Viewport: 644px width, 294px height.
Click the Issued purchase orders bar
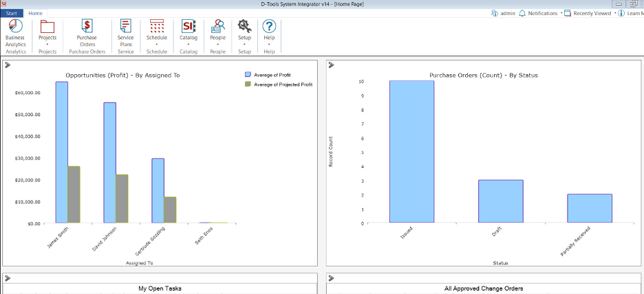tap(412, 152)
